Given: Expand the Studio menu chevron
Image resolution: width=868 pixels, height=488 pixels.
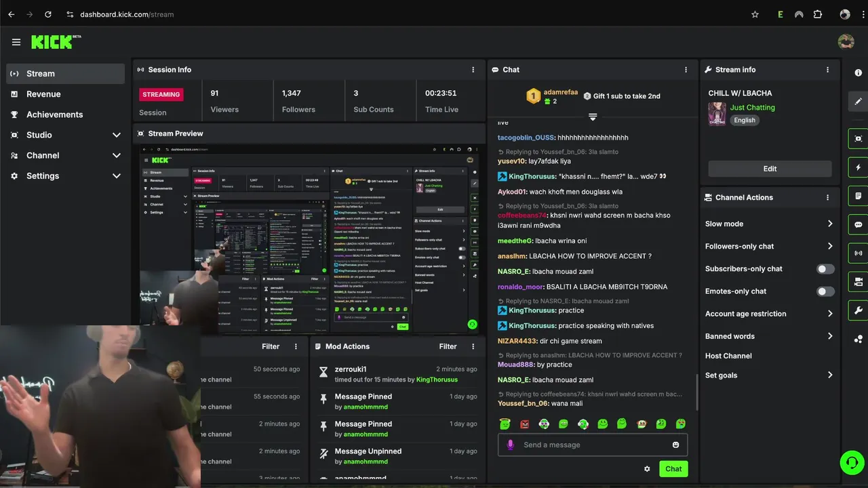Looking at the screenshot, I should point(116,135).
